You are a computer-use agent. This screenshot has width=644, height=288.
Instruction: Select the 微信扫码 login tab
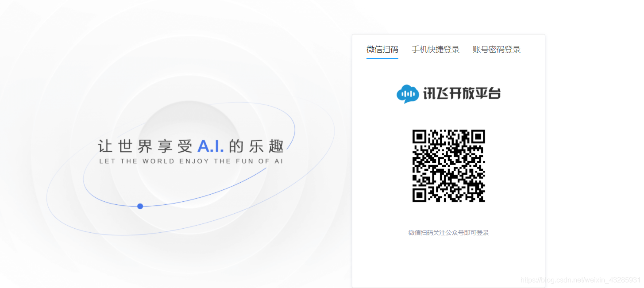(x=382, y=50)
